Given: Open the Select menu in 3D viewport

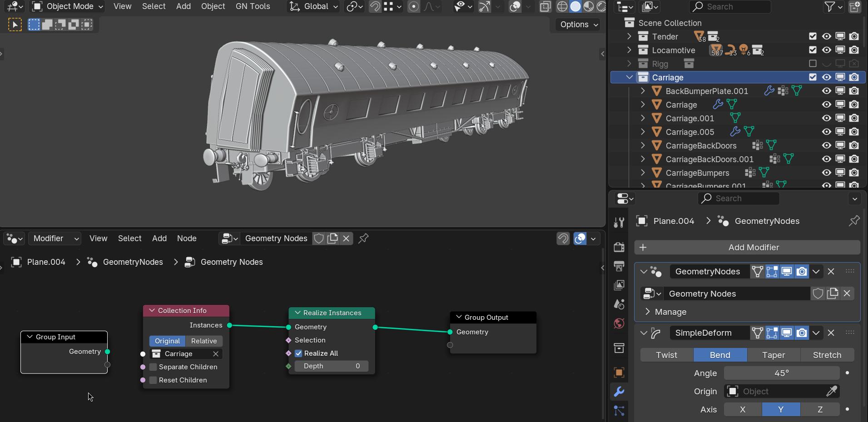Looking at the screenshot, I should pos(154,6).
